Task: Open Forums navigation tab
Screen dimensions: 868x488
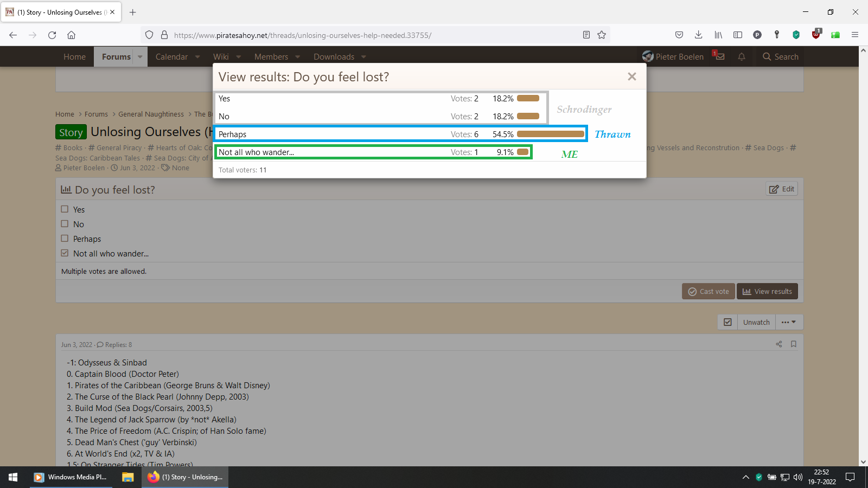Action: (116, 56)
